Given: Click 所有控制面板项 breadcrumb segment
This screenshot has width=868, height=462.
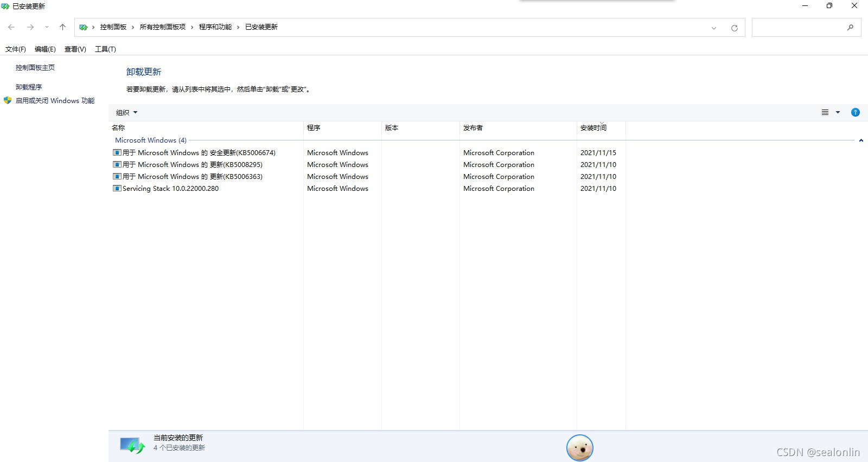Looking at the screenshot, I should (163, 27).
